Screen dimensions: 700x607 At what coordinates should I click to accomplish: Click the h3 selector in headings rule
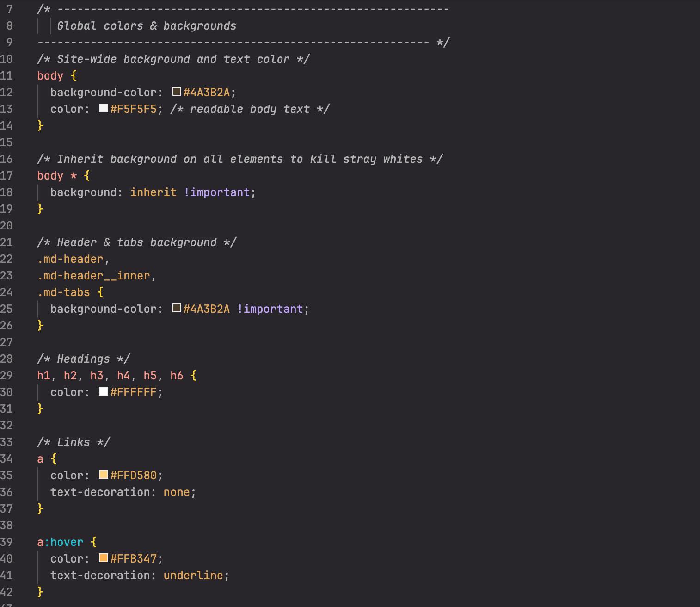[x=97, y=376]
